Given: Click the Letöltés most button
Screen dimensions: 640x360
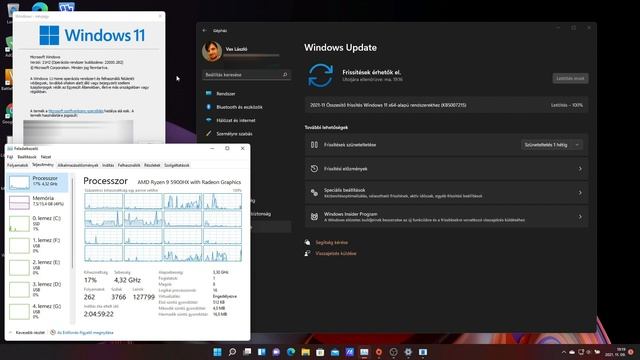Looking at the screenshot, I should point(570,78).
